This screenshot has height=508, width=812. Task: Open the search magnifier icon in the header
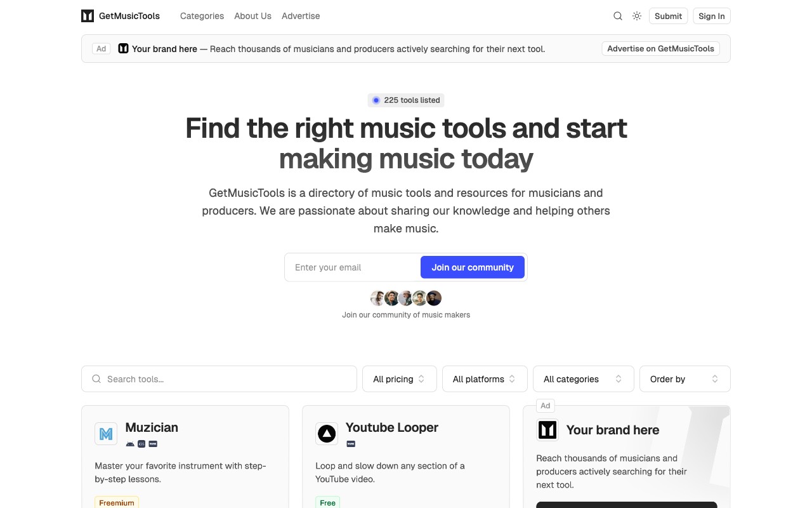pyautogui.click(x=618, y=16)
